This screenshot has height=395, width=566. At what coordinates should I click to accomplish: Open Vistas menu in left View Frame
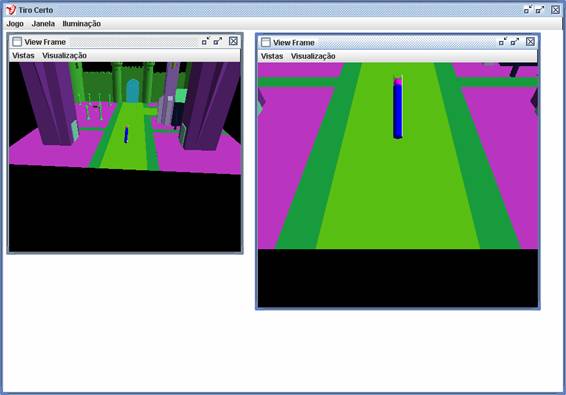tap(23, 56)
